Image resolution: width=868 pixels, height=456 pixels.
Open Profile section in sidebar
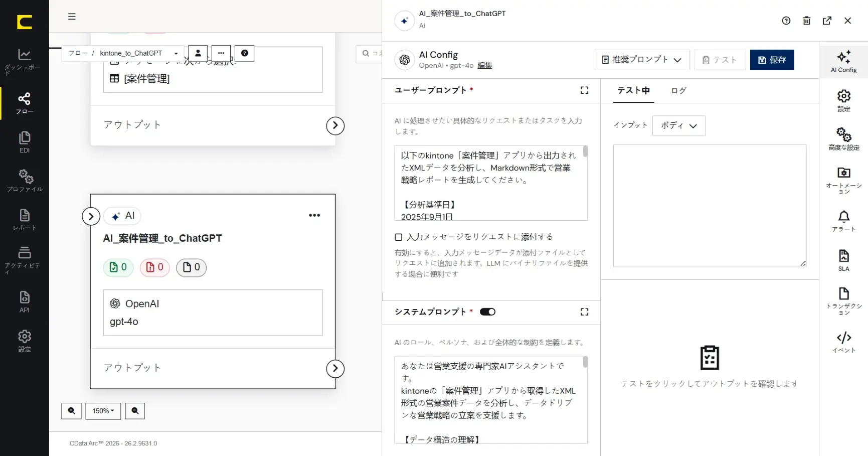[x=24, y=181]
